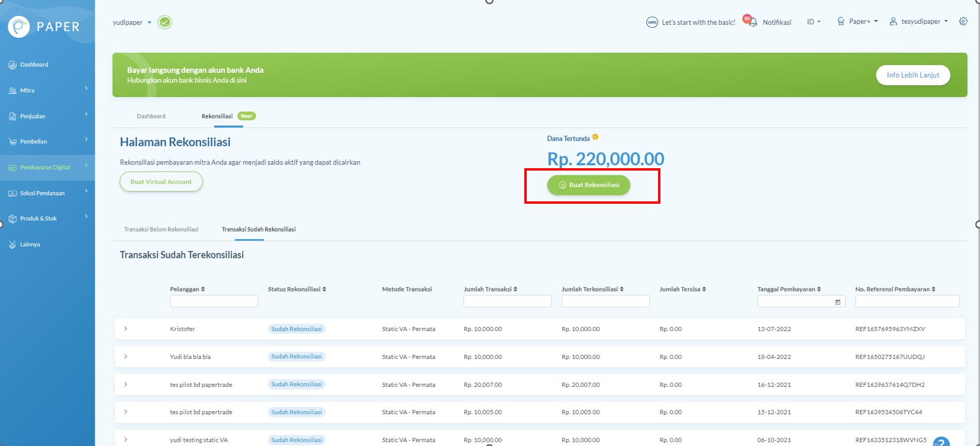The height and width of the screenshot is (446, 980).
Task: Click the 100% progress circle icon
Action: (x=652, y=23)
